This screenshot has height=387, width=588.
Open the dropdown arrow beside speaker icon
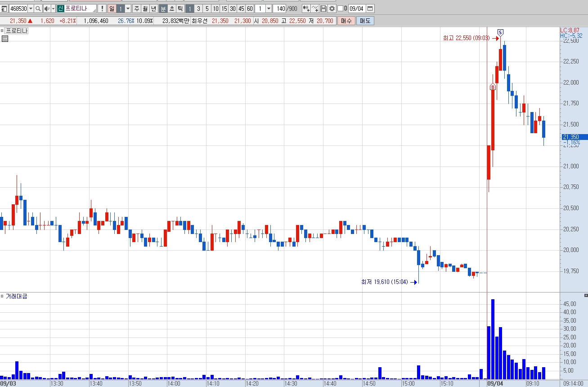click(53, 9)
